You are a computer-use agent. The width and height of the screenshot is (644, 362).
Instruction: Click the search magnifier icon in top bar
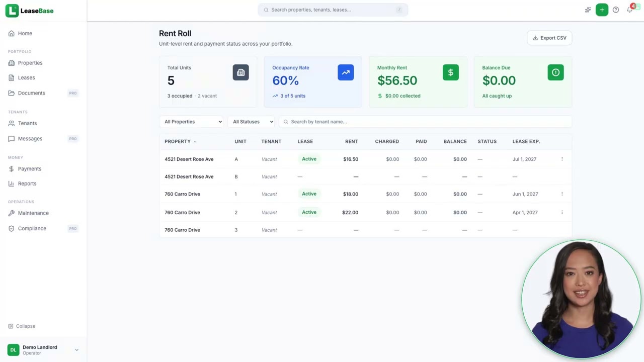[x=266, y=10]
